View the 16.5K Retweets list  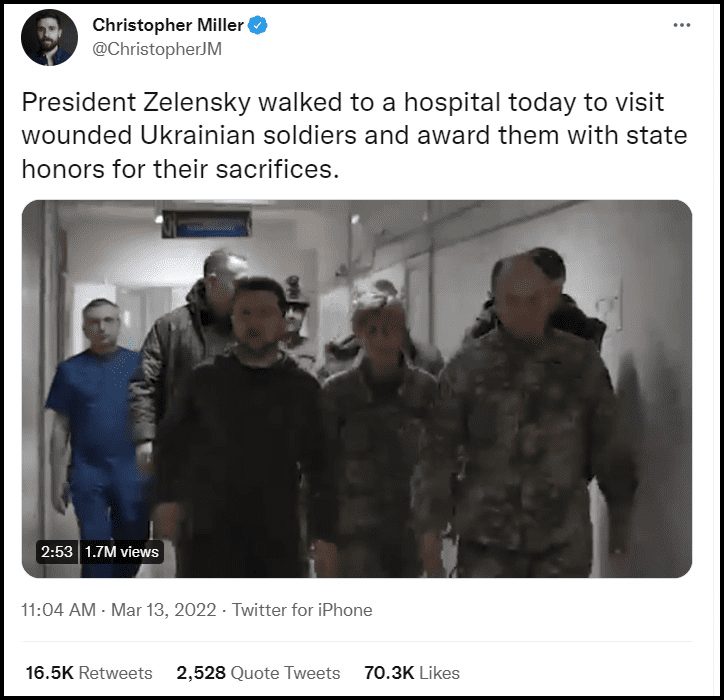coord(89,673)
